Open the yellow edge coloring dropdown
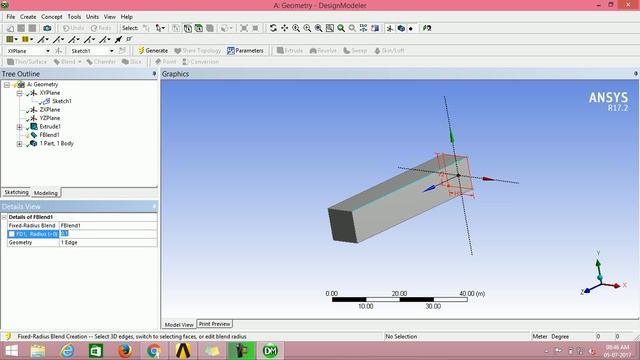 coord(31,40)
